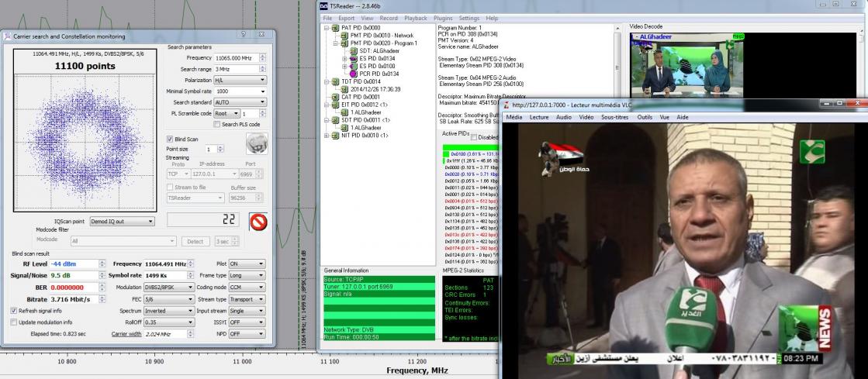Screen dimensions: 868x379
Task: Open the Modulation DVBS2/8PSK dropdown
Action: click(x=169, y=288)
